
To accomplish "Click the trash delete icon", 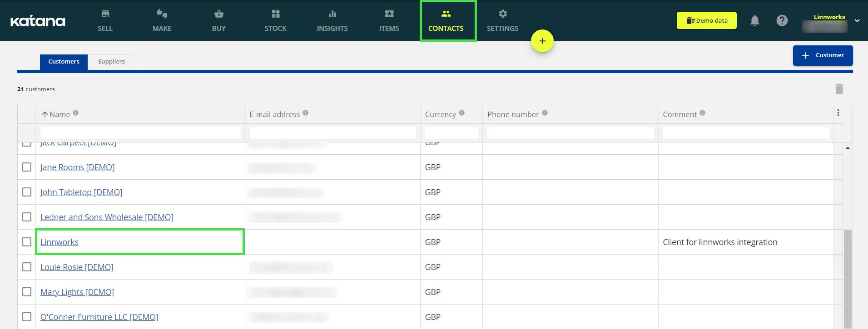I will pos(839,89).
